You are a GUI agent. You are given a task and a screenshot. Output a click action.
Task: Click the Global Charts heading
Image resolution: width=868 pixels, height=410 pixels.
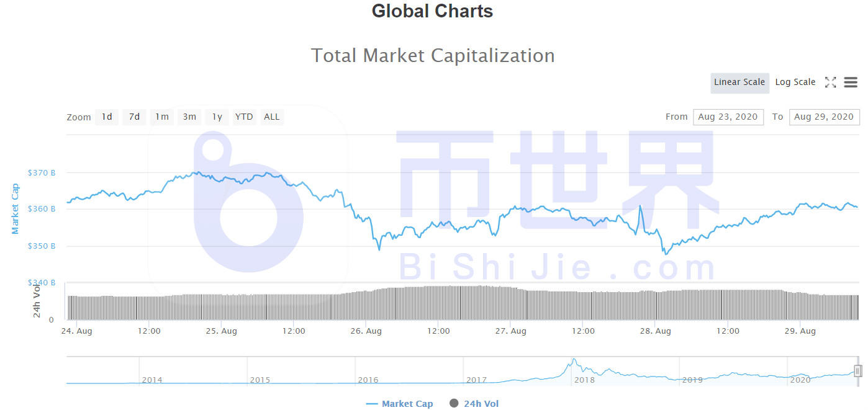coord(432,11)
